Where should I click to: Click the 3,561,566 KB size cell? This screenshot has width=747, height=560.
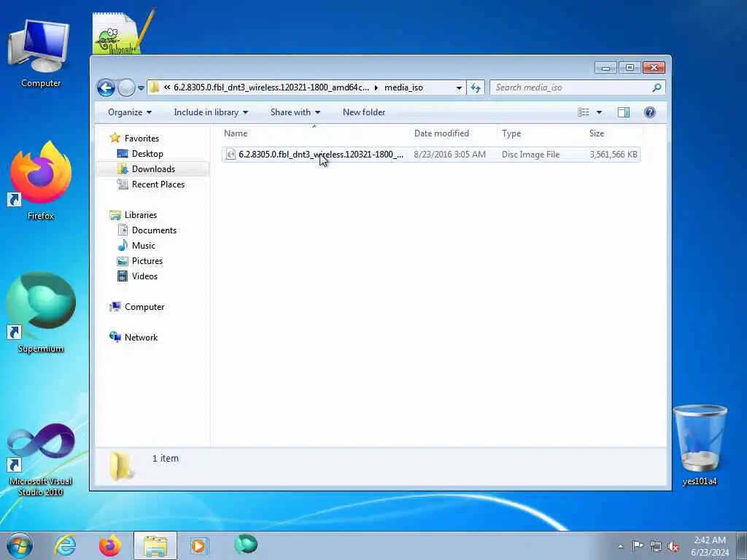[x=613, y=155]
